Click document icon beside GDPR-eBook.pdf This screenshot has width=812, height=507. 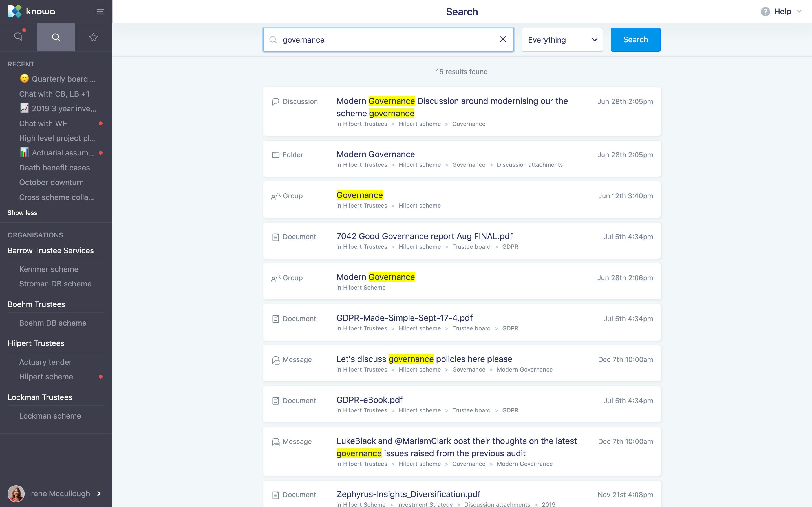(x=275, y=401)
